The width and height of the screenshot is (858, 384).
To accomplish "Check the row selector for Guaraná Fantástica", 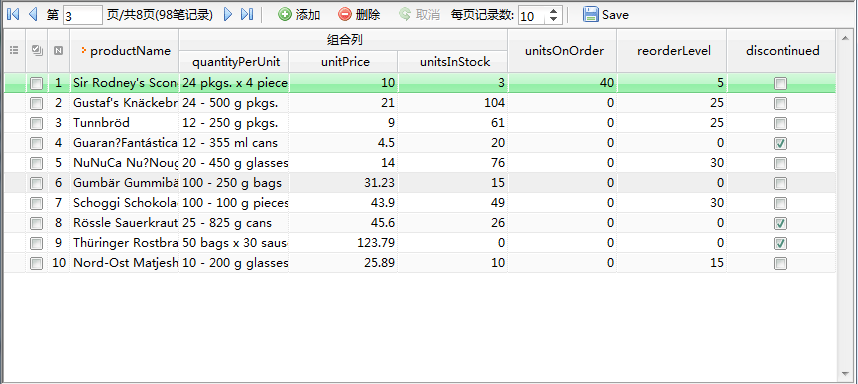I will tap(37, 143).
